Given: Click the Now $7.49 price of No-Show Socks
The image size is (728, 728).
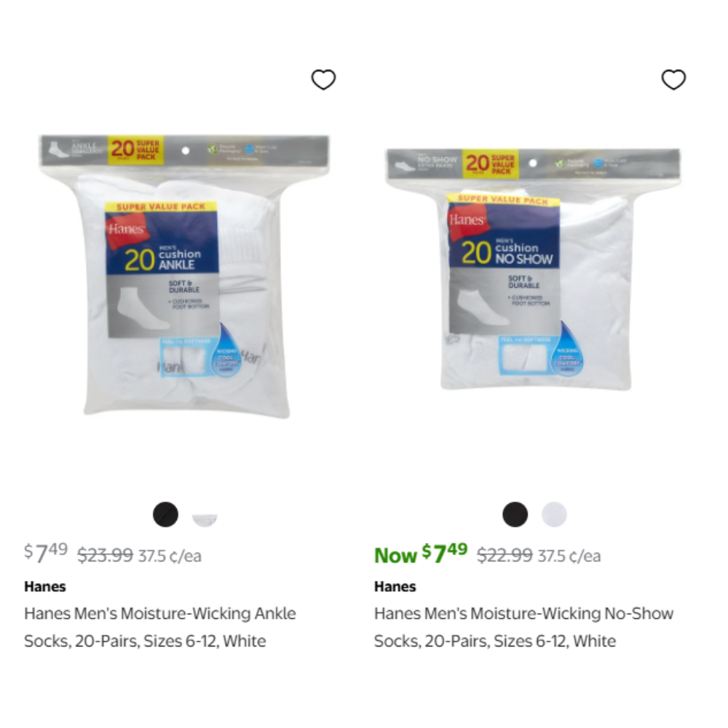Looking at the screenshot, I should coord(421,553).
